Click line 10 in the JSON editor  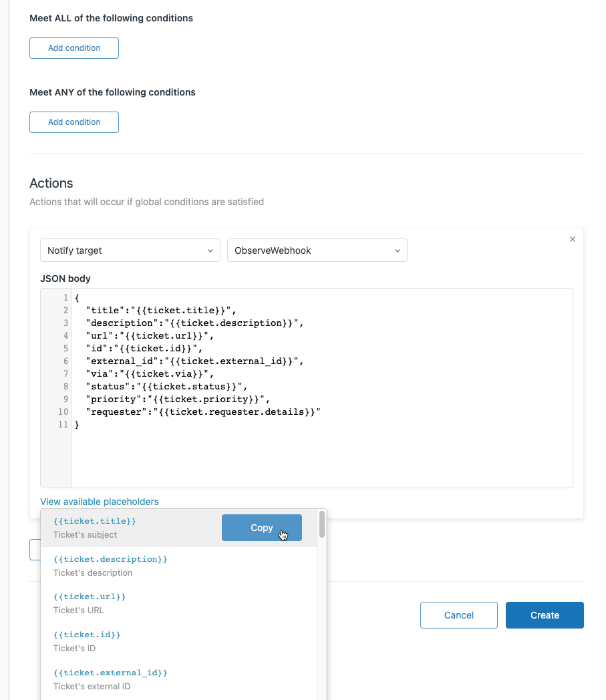coord(200,411)
